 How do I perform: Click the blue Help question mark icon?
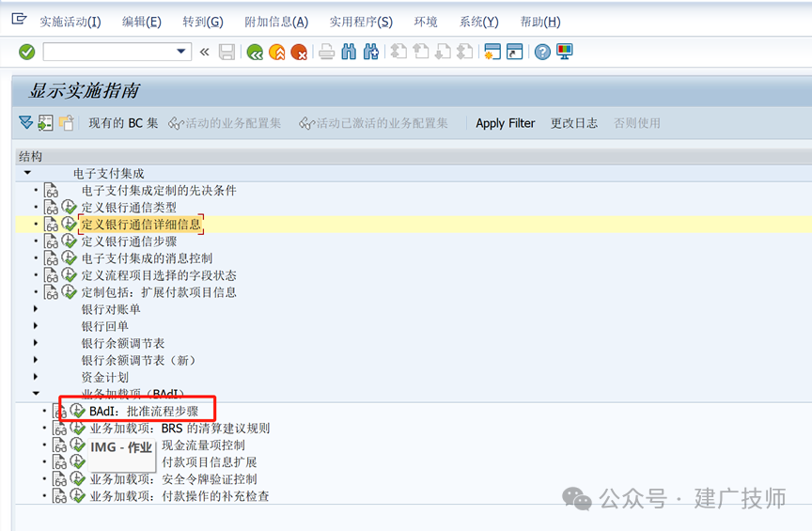pyautogui.click(x=542, y=52)
